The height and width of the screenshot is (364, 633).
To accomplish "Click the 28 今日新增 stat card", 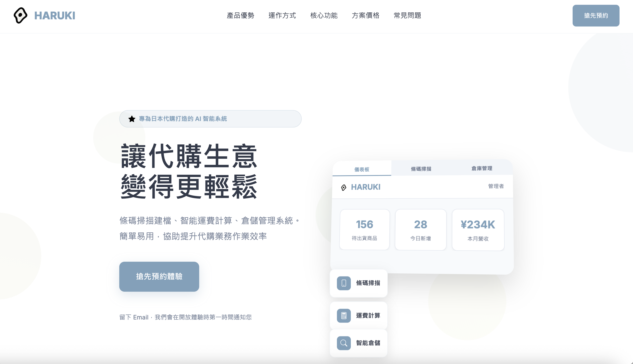I will click(421, 230).
